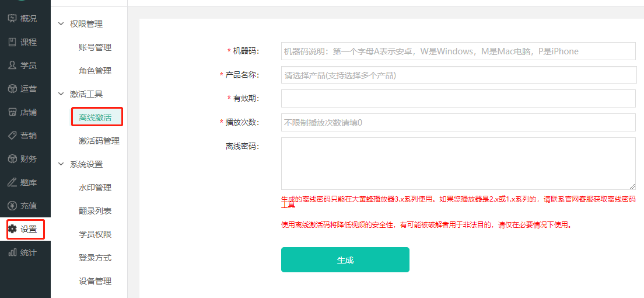Click the 营销 marketing tag icon
The width and height of the screenshot is (644, 298).
(12, 136)
